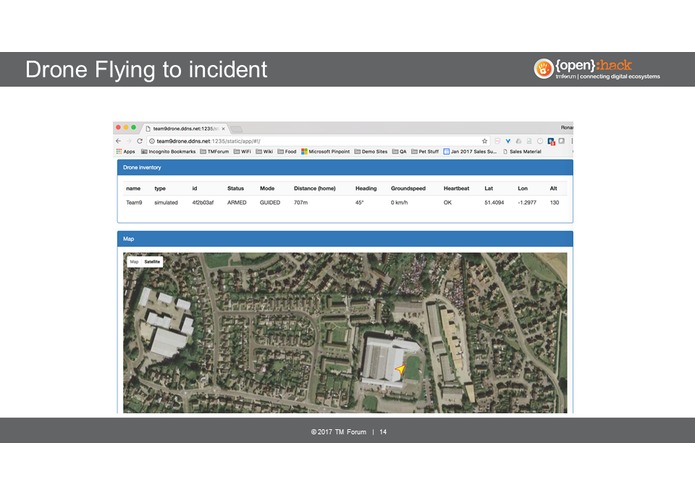Open the Microsoft Pinpoint bookmark
Image resolution: width=695 pixels, height=494 pixels.
325,152
